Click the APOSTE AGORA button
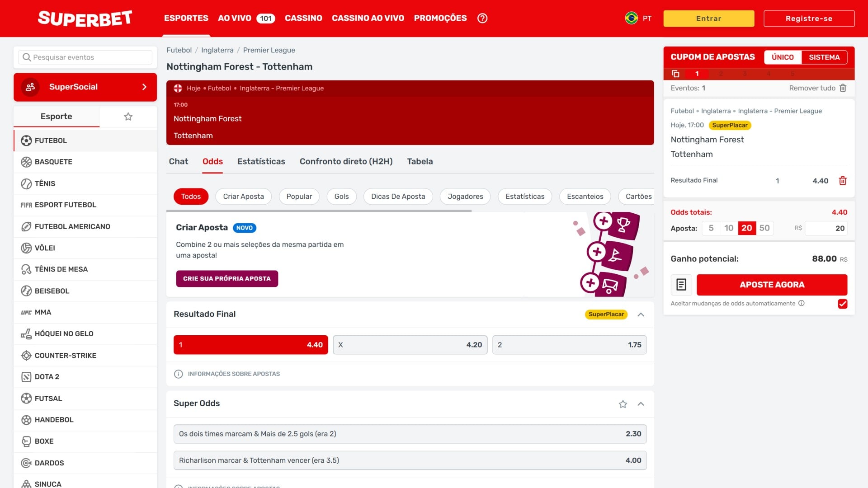 772,285
